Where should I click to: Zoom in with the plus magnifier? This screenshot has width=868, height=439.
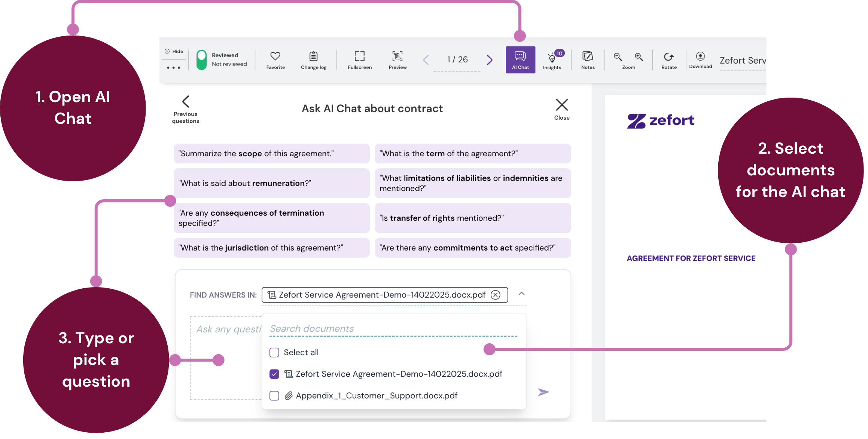(x=639, y=57)
